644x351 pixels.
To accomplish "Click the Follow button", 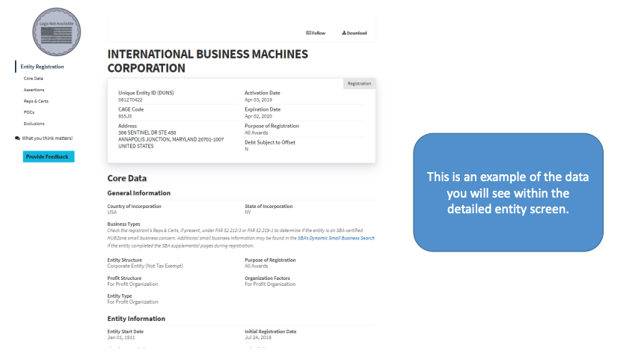I will (x=316, y=33).
